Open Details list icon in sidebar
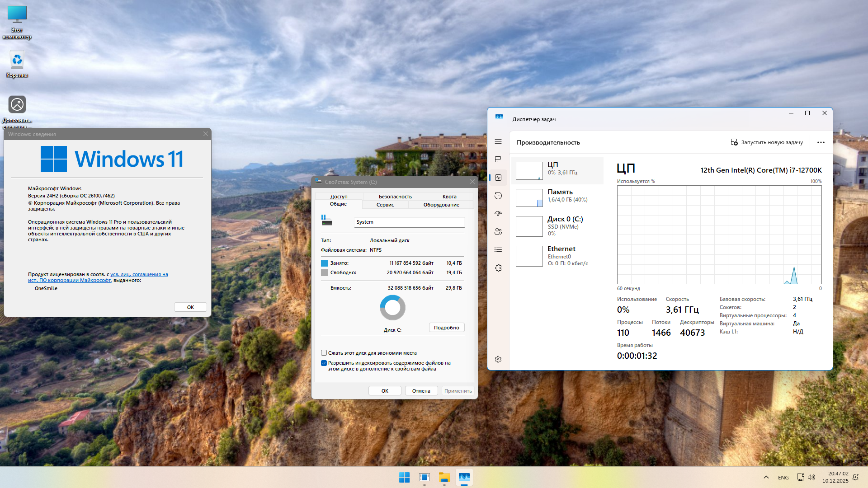 (498, 250)
